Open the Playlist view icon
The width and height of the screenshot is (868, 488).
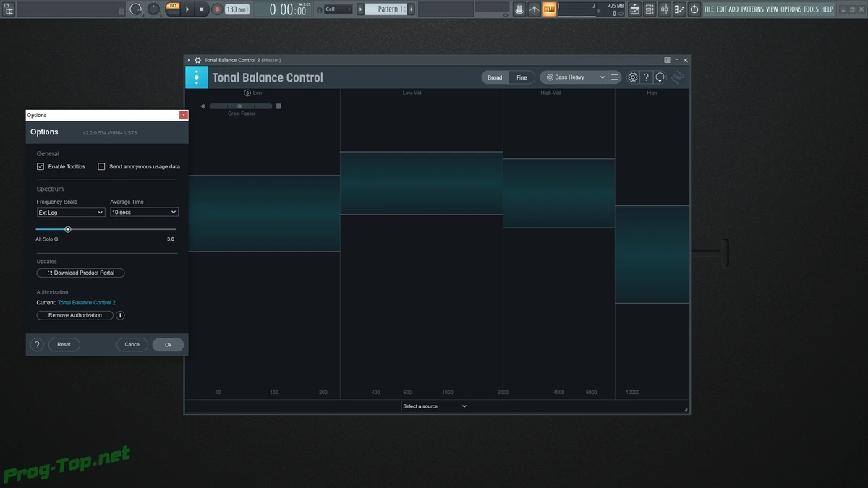point(635,9)
